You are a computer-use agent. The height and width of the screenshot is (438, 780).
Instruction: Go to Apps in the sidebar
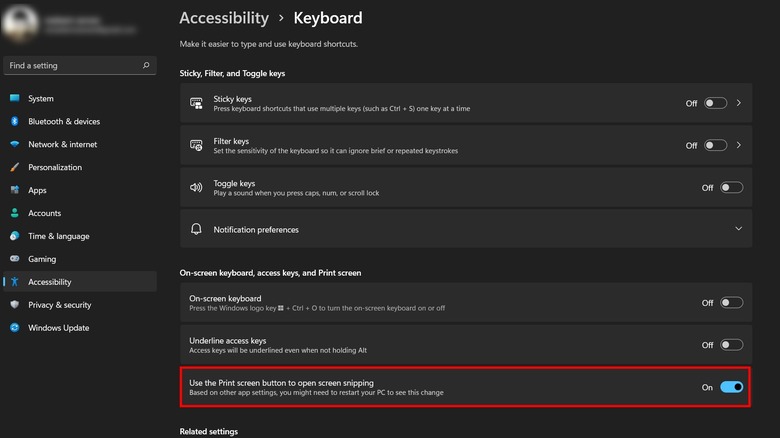pyautogui.click(x=37, y=190)
